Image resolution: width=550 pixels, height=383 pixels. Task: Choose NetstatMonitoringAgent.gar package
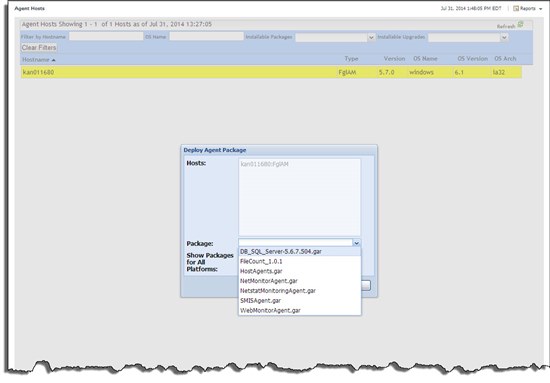300,291
